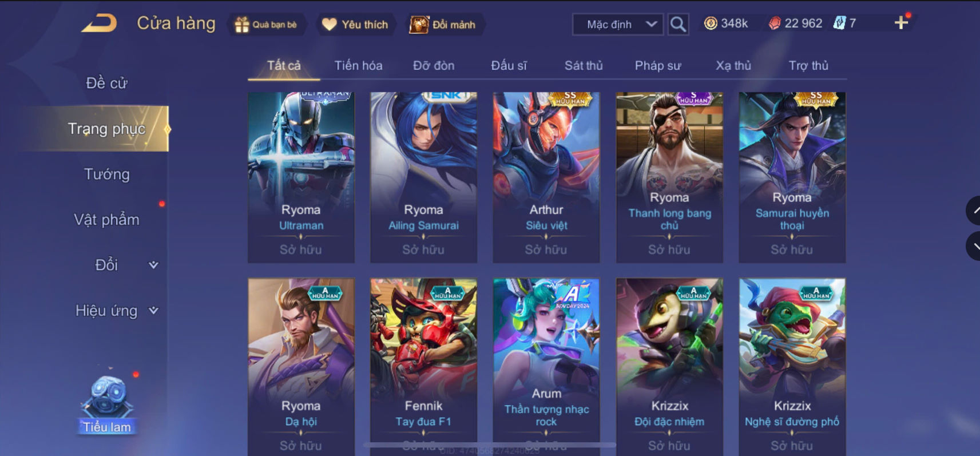Select the Ryoma Ultraman skin card
Image resolution: width=980 pixels, height=456 pixels.
(301, 177)
